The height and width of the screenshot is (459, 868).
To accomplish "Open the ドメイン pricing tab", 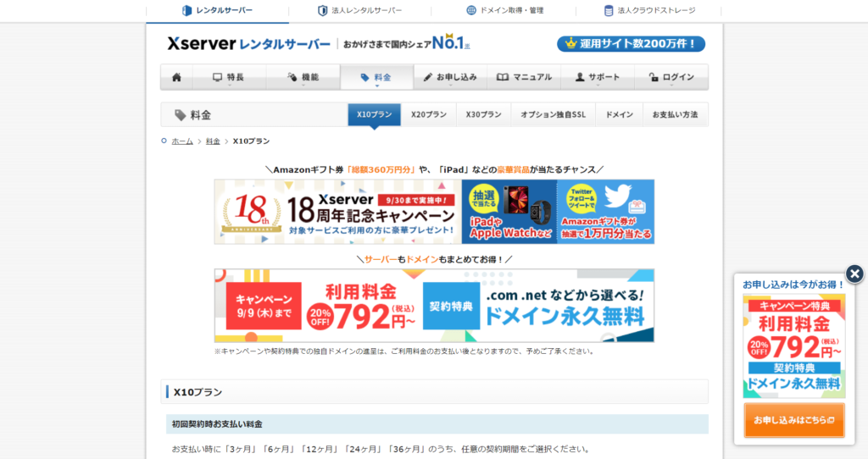I will click(x=619, y=114).
